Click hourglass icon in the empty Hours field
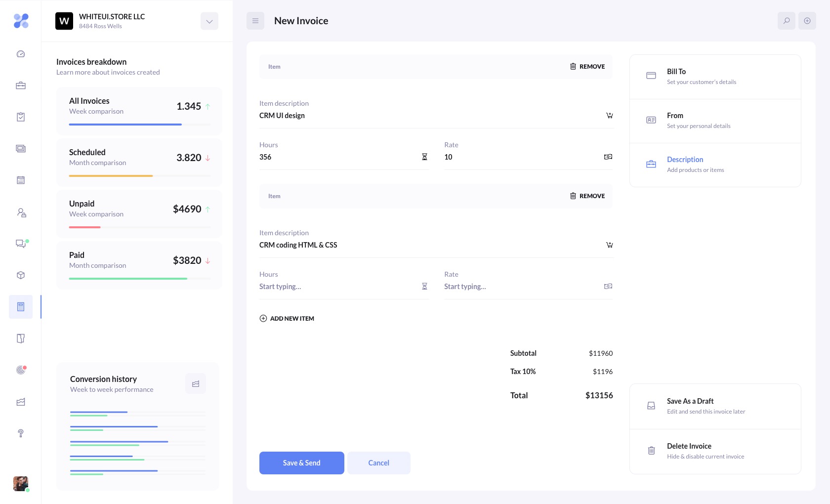Viewport: 830px width, 504px height. point(424,287)
